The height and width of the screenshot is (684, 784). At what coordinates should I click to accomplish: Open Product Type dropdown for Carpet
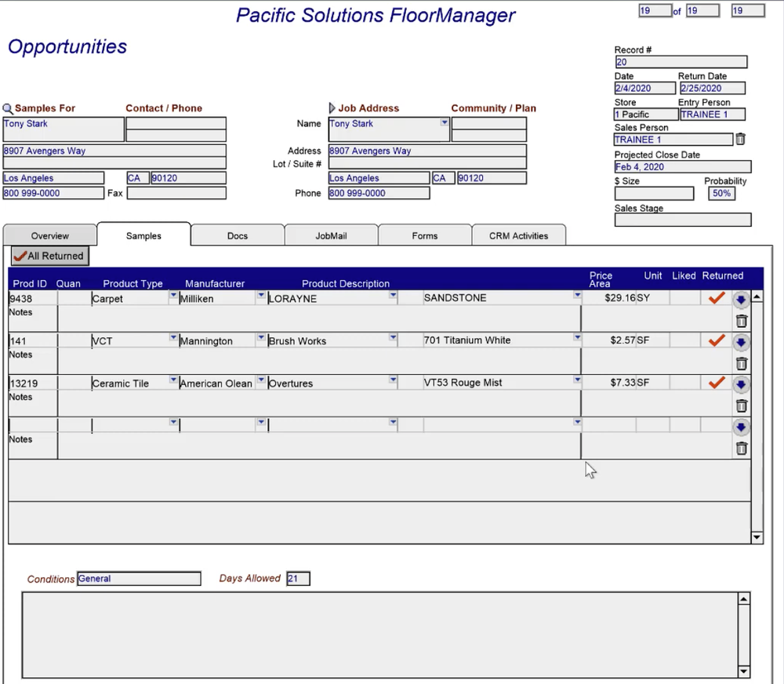(173, 296)
